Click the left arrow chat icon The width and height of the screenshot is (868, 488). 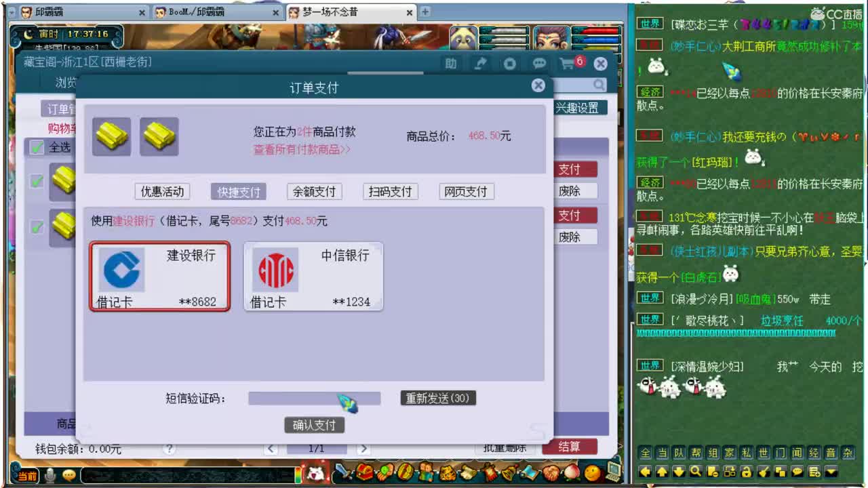645,472
